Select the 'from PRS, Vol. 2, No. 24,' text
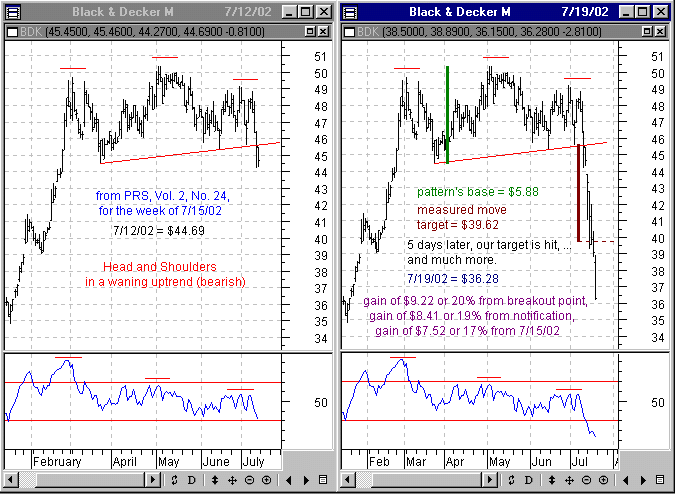This screenshot has height=494, width=675. pyautogui.click(x=163, y=196)
